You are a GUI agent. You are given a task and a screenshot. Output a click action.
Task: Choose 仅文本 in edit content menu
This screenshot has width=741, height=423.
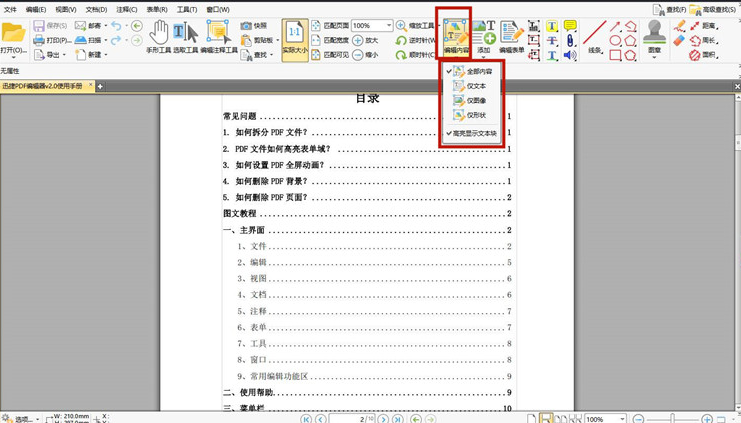click(x=471, y=86)
